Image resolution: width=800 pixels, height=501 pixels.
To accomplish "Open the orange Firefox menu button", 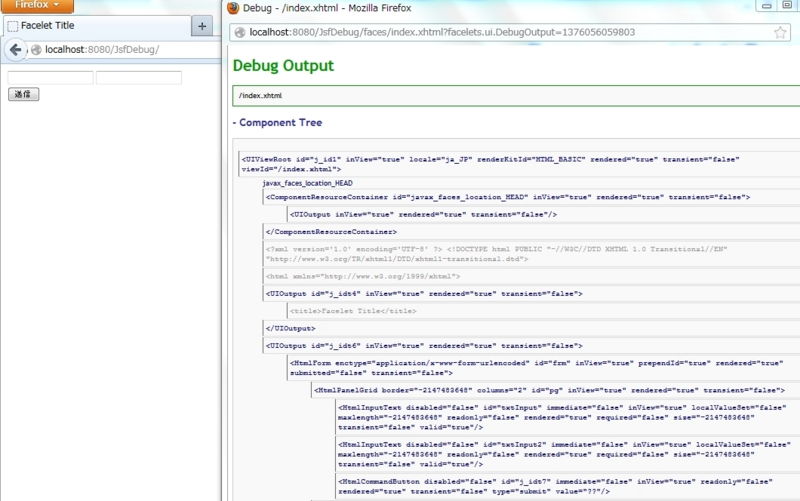I will pyautogui.click(x=37, y=5).
